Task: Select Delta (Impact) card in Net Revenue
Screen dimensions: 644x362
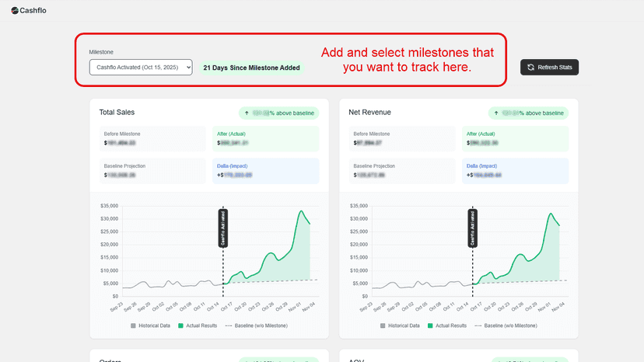Action: tap(515, 171)
